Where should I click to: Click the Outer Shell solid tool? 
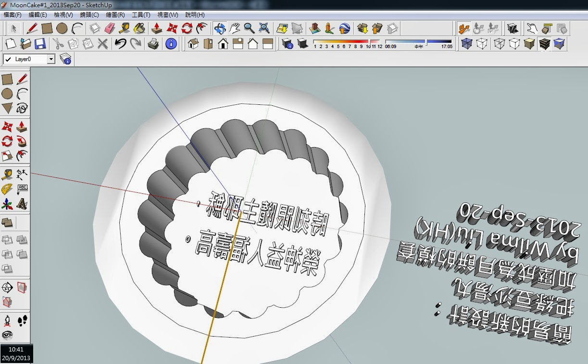pyautogui.click(x=7, y=222)
